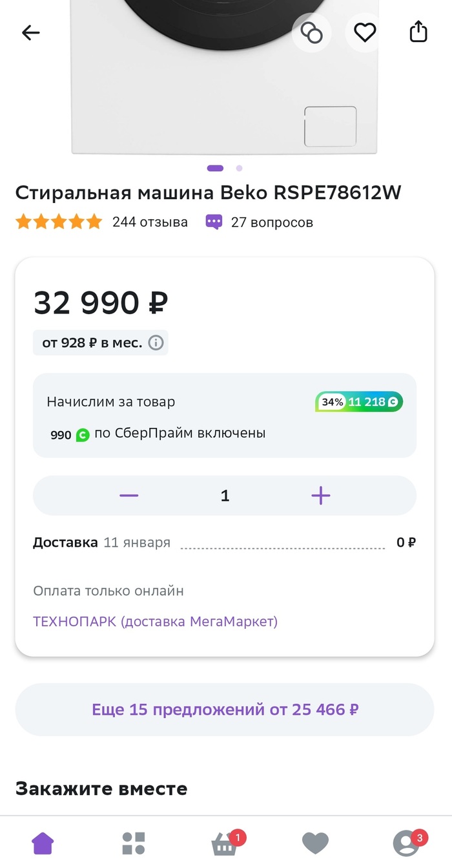Open the Catalog tab icon
This screenshot has height=868, width=452.
click(x=134, y=843)
